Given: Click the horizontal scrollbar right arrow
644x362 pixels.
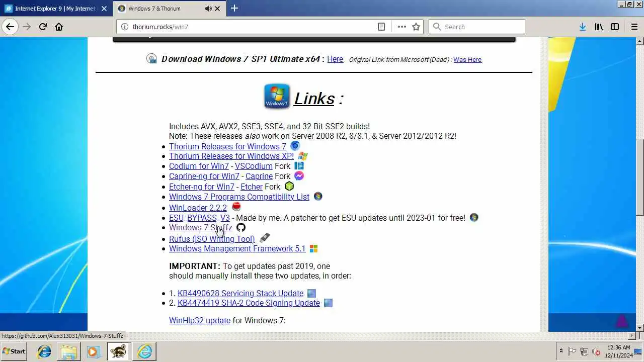Looking at the screenshot, I should (x=632, y=335).
